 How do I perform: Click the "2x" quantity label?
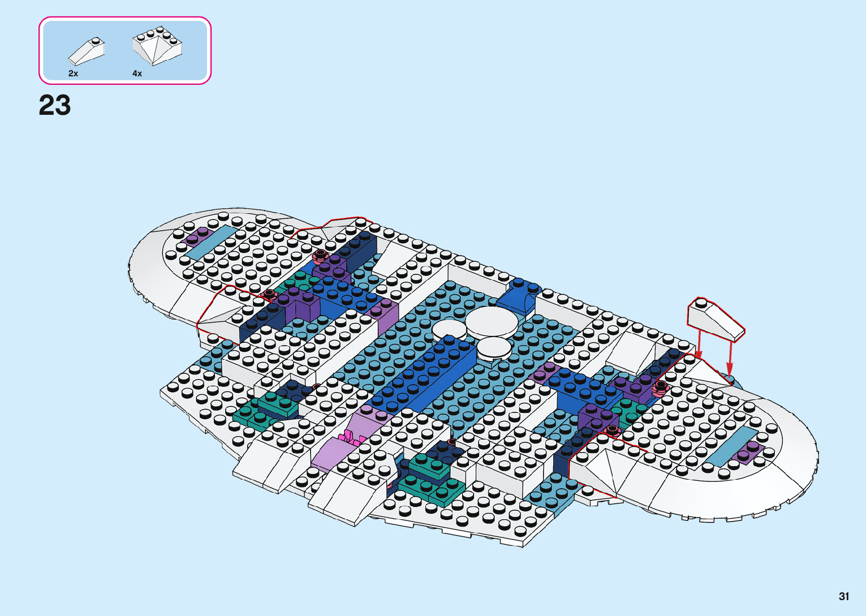[73, 74]
